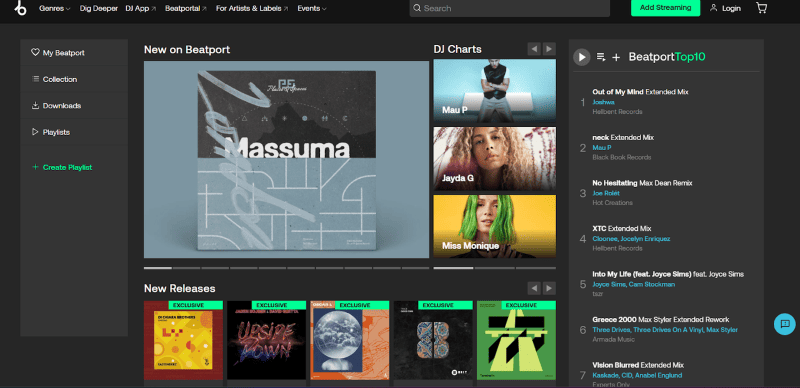Viewport: 800px width, 388px height.
Task: Go to next DJ Charts page
Action: [549, 49]
